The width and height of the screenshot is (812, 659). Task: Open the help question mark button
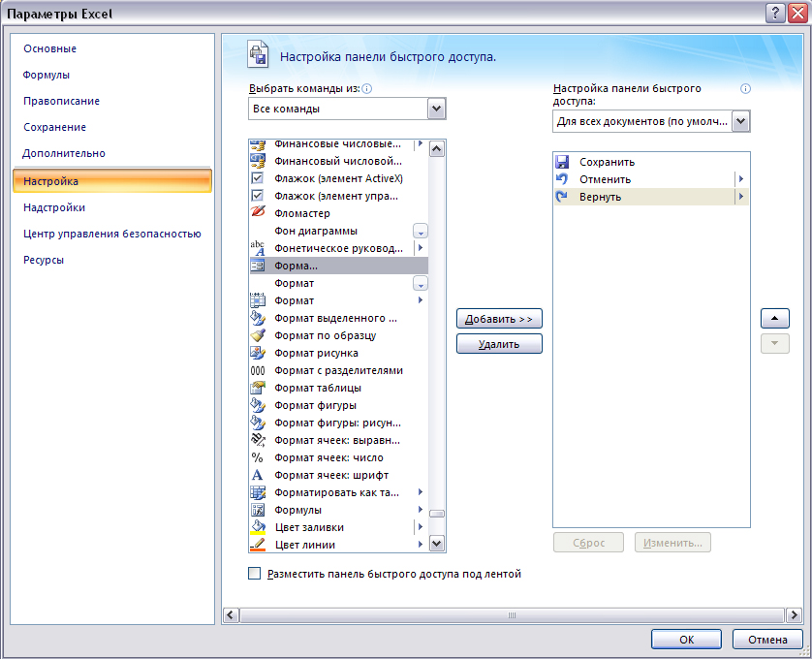click(x=775, y=14)
